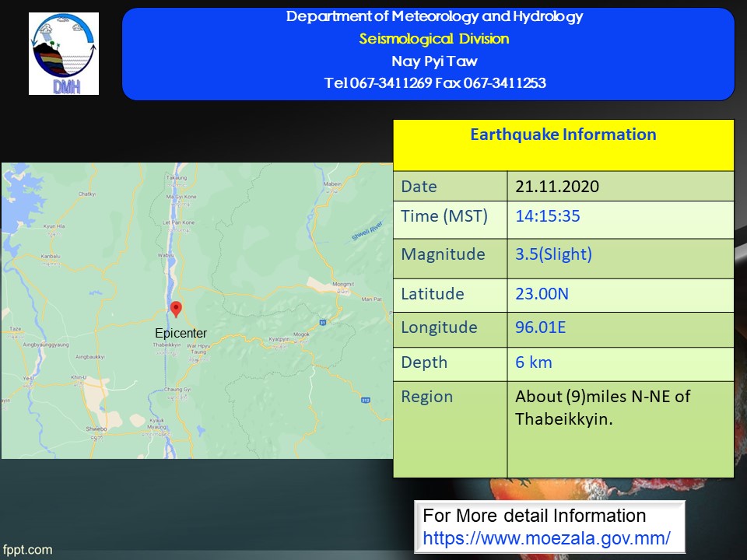Viewport: 747px width, 560px height.
Task: Select the Seismological Division yellow heading
Action: (x=433, y=39)
